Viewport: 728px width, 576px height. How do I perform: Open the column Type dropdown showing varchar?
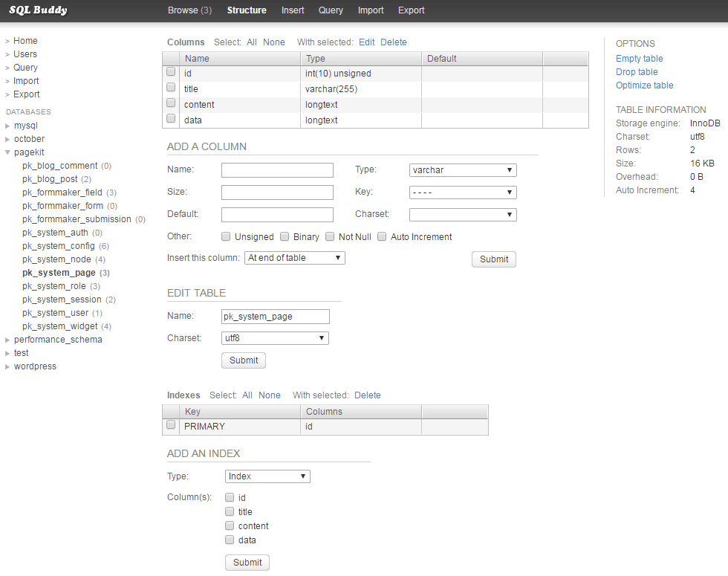463,170
